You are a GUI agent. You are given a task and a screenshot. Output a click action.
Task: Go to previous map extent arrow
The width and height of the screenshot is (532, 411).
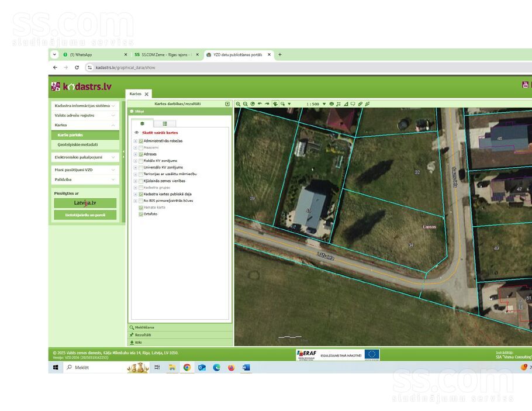pos(260,103)
